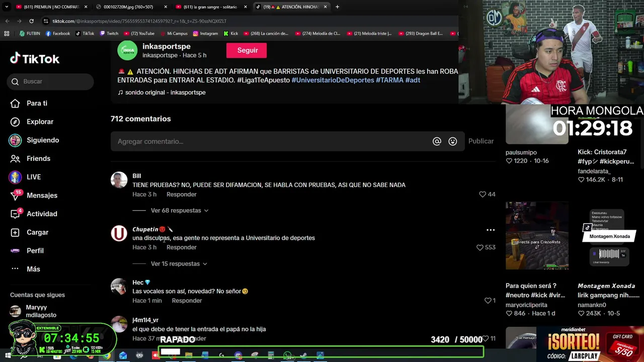This screenshot has height=362, width=644.
Task: Open Kick bookmark
Action: (231, 34)
